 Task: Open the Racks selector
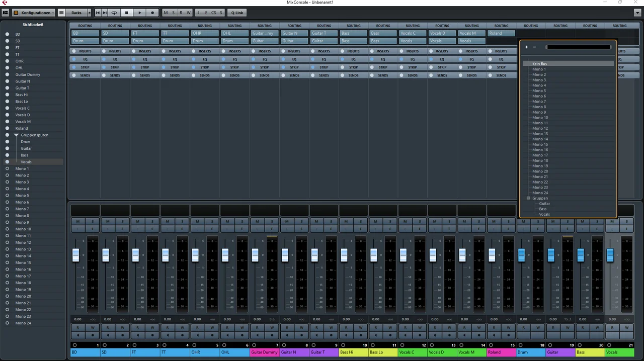tap(74, 13)
